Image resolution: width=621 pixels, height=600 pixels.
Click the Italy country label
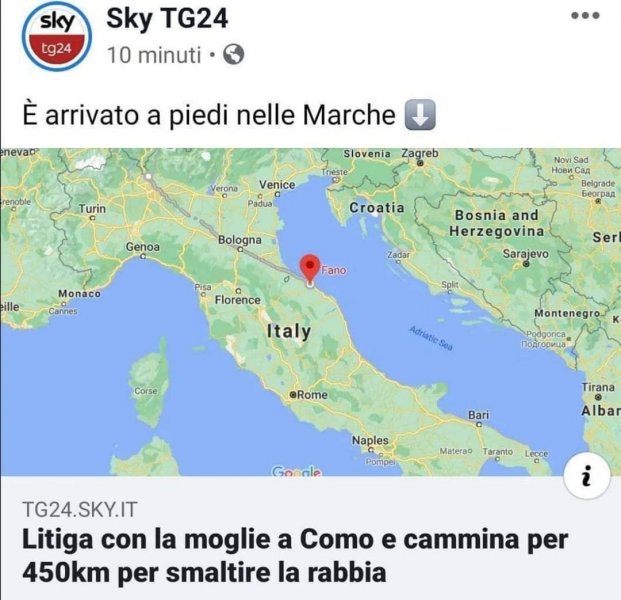289,331
